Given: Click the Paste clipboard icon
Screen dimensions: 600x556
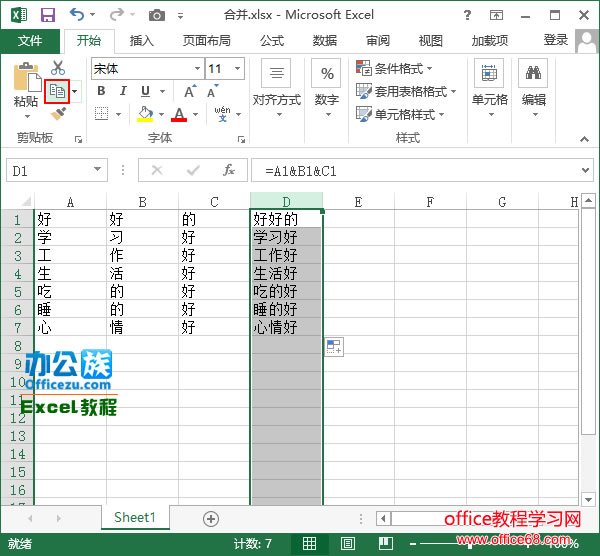Looking at the screenshot, I should click(x=27, y=77).
